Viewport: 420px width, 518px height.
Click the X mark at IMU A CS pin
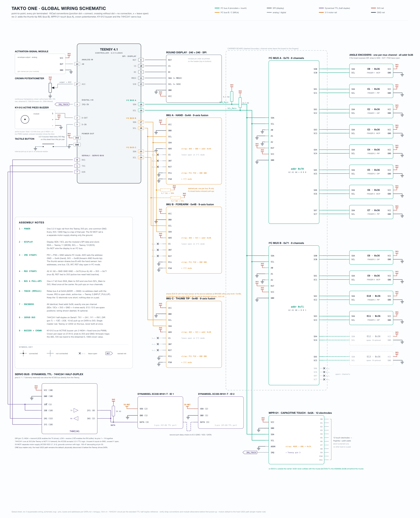(x=158, y=155)
